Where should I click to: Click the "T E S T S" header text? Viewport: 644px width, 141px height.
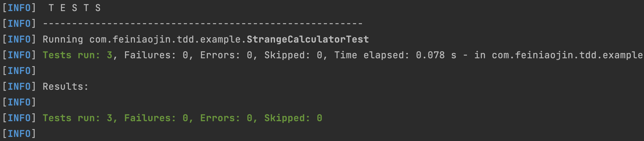pyautogui.click(x=74, y=8)
